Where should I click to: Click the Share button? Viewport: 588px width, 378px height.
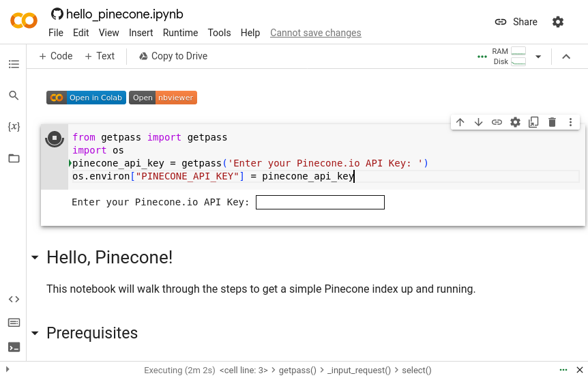516,22
